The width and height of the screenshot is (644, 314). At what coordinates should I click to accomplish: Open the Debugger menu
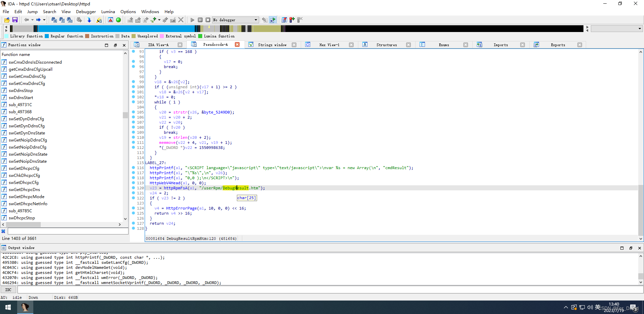(x=86, y=11)
